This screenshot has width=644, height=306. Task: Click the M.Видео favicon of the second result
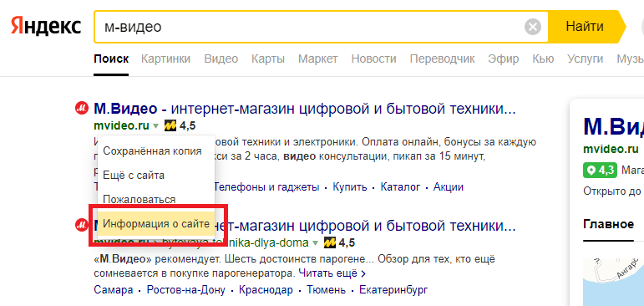[82, 226]
